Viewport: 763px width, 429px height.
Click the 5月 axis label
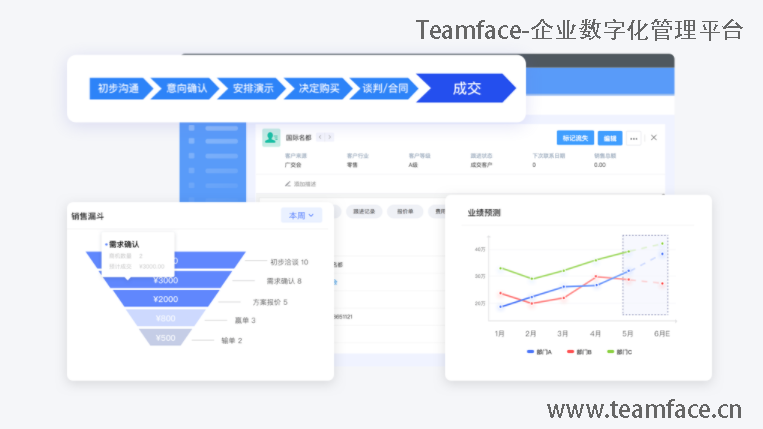point(628,334)
